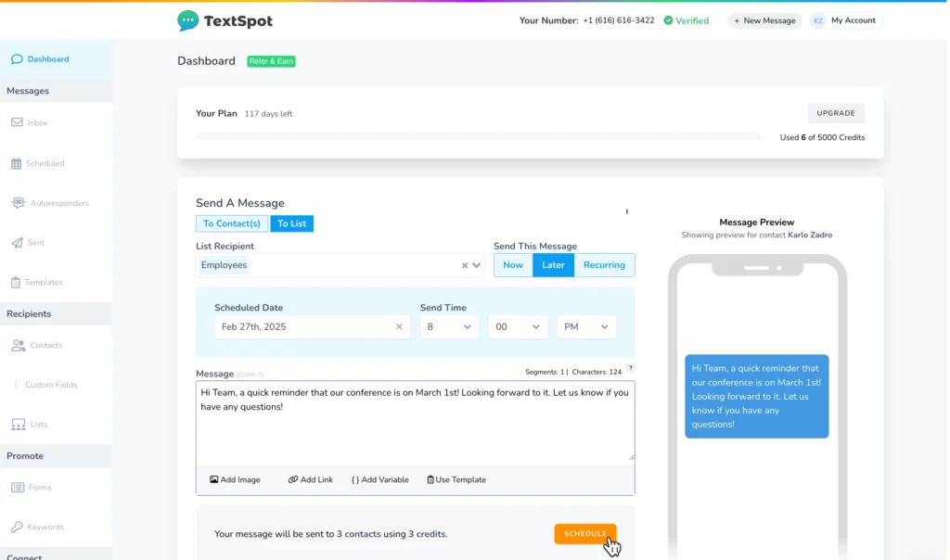Click the Recipients sidebar section header
Screen dimensions: 950x560
point(56,313)
